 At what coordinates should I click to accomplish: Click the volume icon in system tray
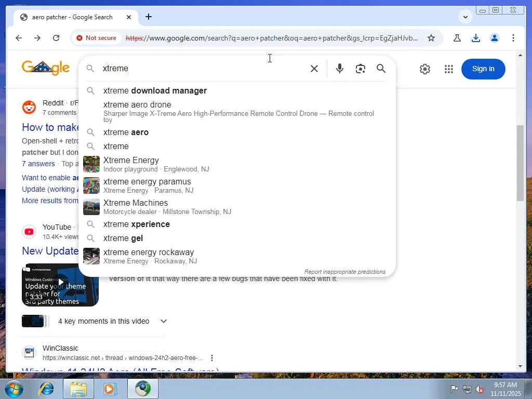tap(480, 390)
